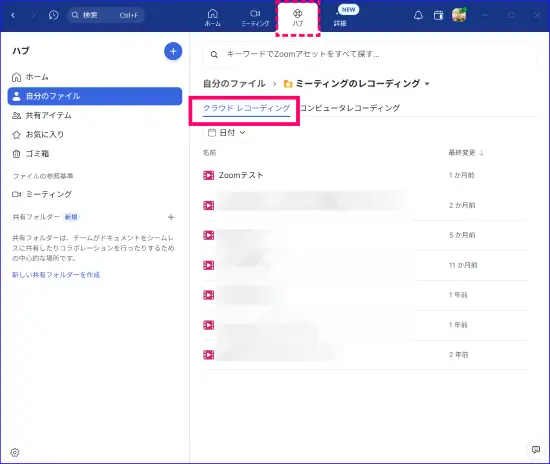Click recording icon of 11 か月前 row
Screen dimensions: 550x464
(208, 265)
